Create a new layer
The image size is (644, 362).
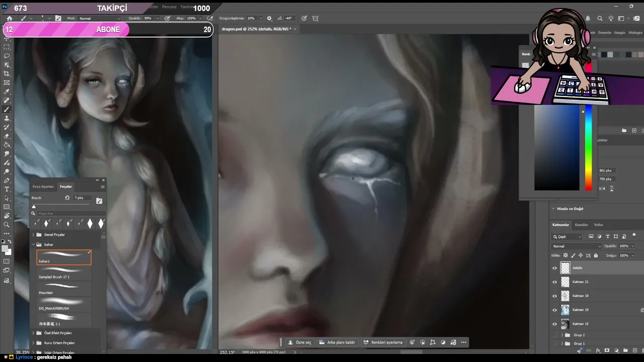click(x=634, y=350)
